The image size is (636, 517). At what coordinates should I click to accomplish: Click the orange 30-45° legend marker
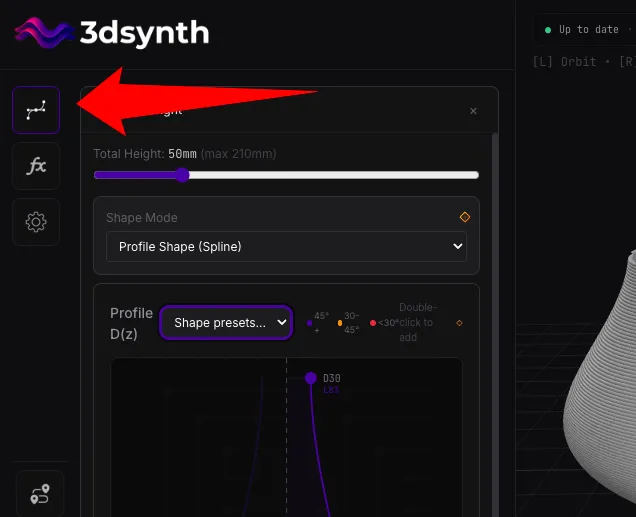(339, 323)
